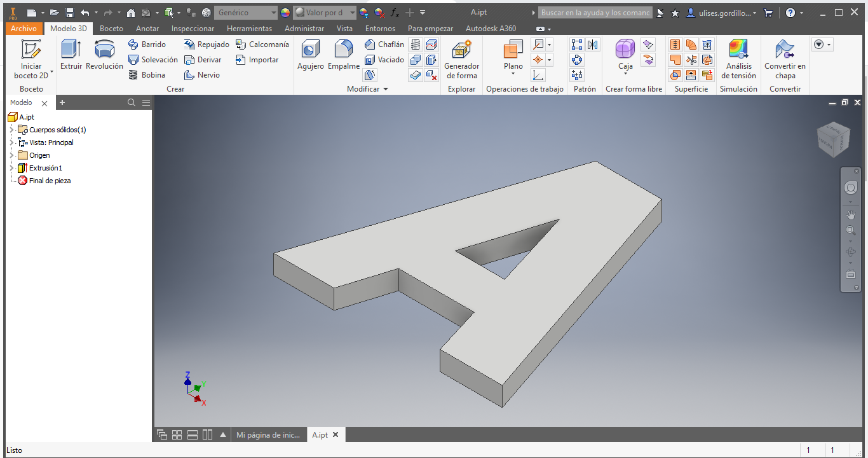Open the full navigation wheel
This screenshot has width=868, height=458.
[x=851, y=188]
